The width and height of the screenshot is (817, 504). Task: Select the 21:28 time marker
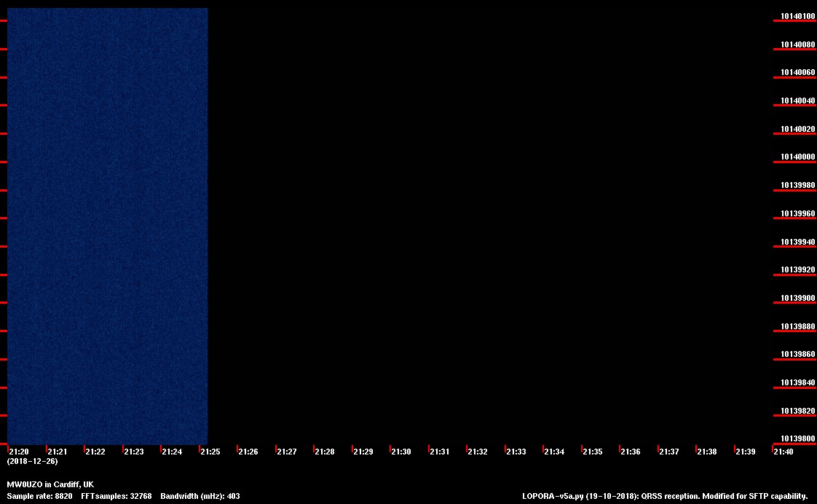coord(324,452)
